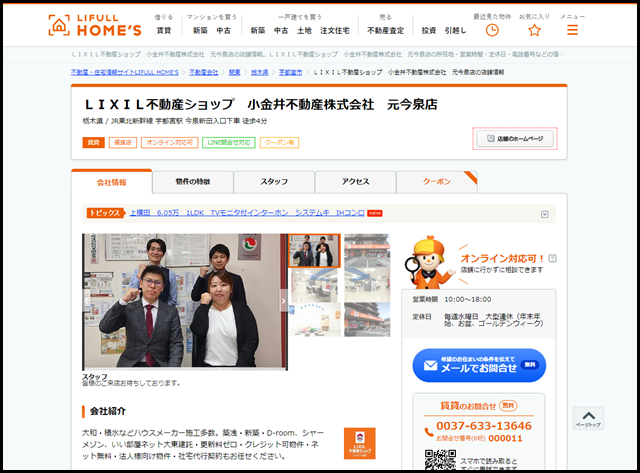Click the オンライン対応可 tag
Viewport: 640px width, 473px height.
(x=169, y=142)
